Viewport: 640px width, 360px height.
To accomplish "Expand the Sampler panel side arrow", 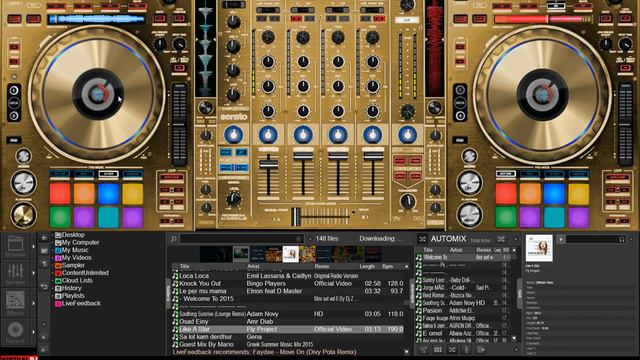I will point(33,273).
